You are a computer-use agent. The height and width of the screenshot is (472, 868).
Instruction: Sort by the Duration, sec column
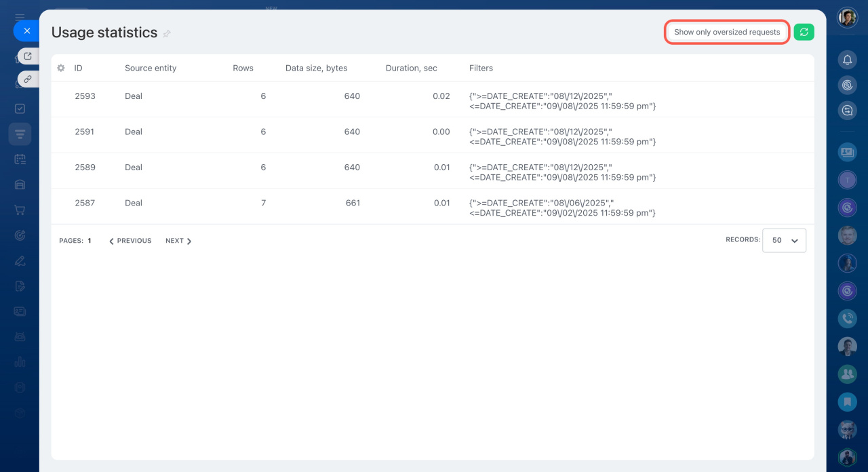click(x=411, y=68)
